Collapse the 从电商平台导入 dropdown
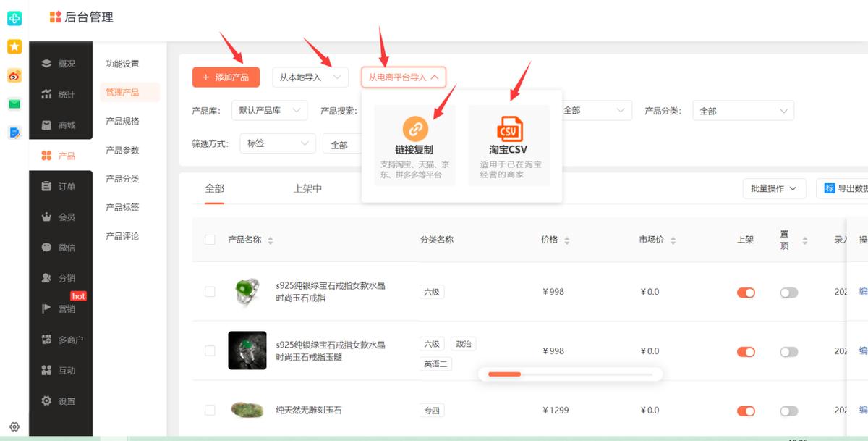 [x=404, y=77]
